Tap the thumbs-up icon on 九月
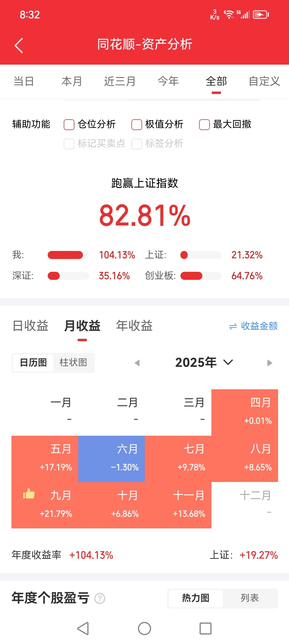This screenshot has height=644, width=289. 29,494
